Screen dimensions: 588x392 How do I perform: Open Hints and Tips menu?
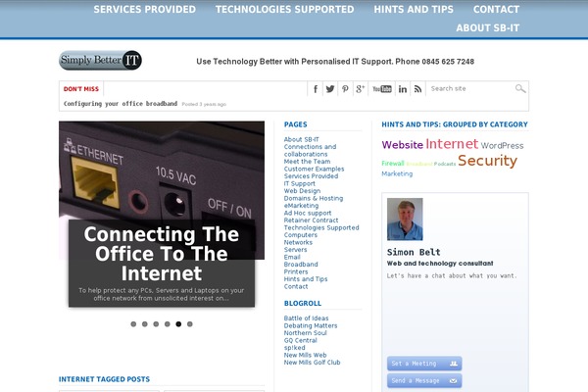414,10
